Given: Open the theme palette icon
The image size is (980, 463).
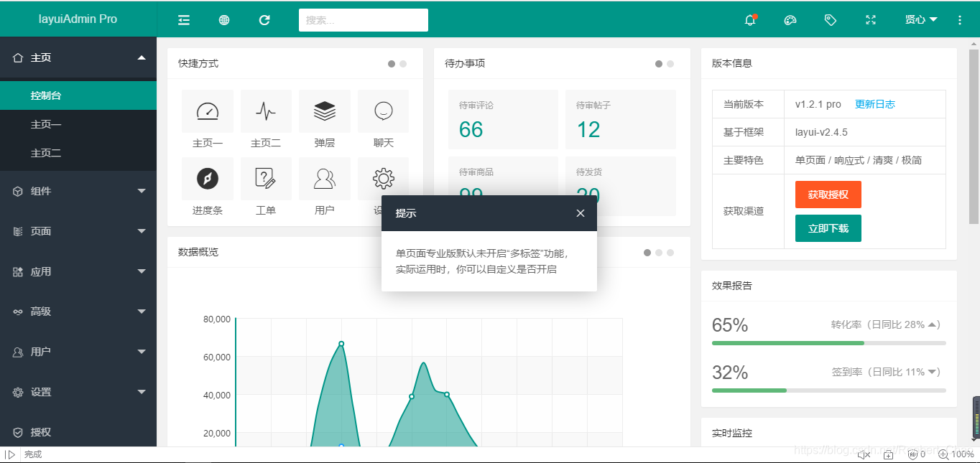Looking at the screenshot, I should [790, 20].
